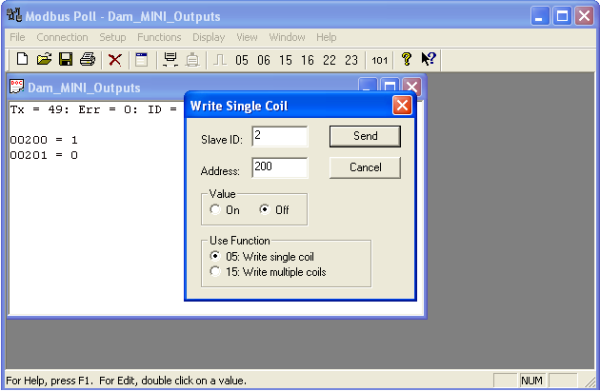Close the Dam_MINI_Outputs child window
600x391 pixels.
coord(412,87)
